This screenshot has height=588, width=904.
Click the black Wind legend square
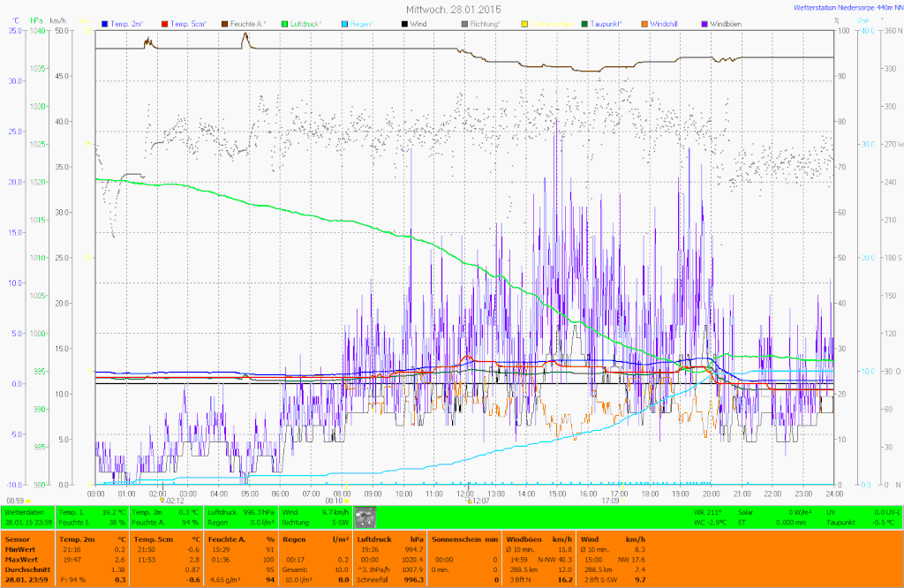pyautogui.click(x=405, y=23)
